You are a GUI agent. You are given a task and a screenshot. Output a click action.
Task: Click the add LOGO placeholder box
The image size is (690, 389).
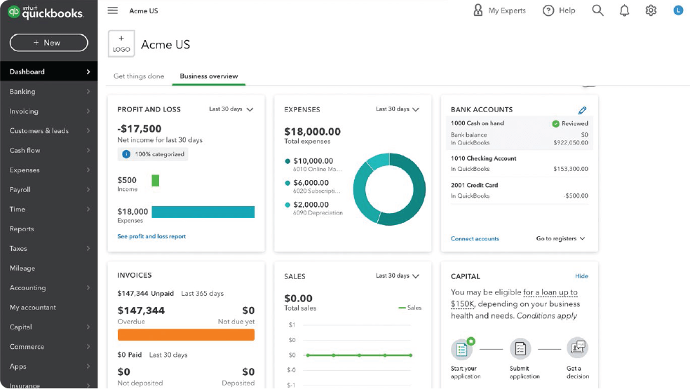tap(121, 44)
